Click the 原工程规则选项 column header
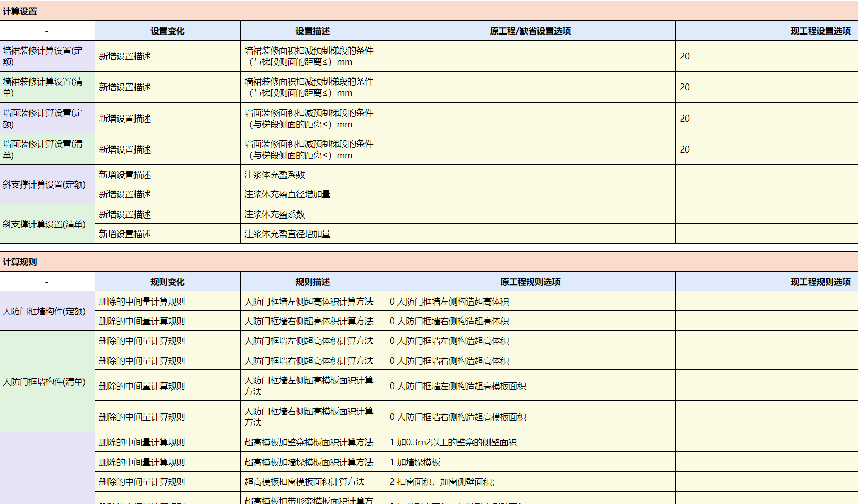 (x=530, y=282)
